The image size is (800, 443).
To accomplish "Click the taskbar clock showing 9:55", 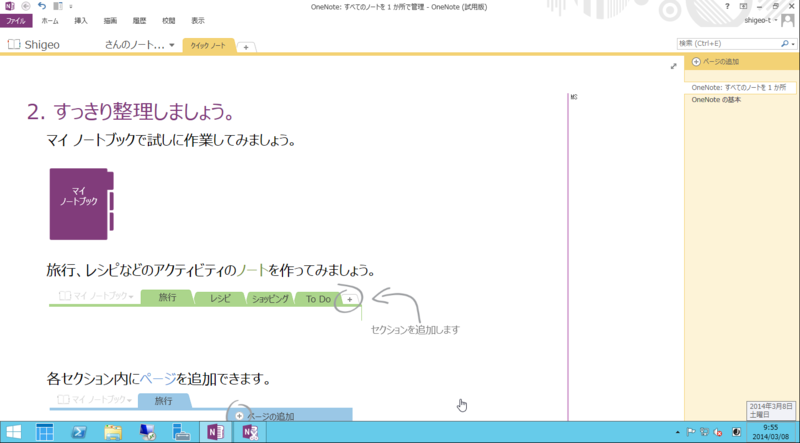I will point(770,432).
